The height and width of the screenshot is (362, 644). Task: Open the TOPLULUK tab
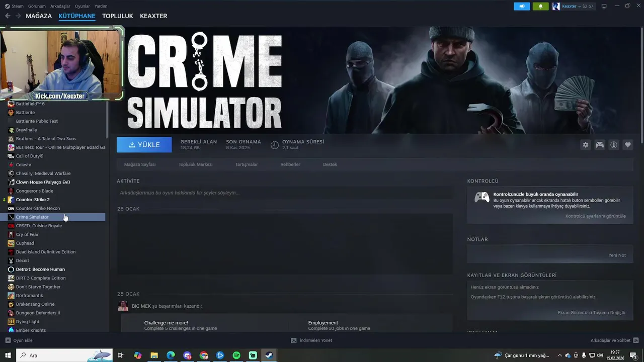click(x=118, y=16)
